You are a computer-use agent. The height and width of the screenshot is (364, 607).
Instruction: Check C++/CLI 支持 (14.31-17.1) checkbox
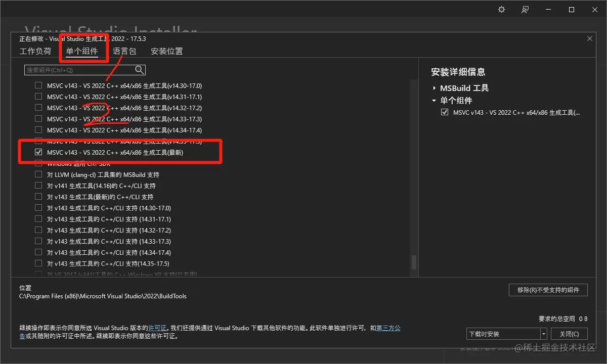[x=38, y=219]
